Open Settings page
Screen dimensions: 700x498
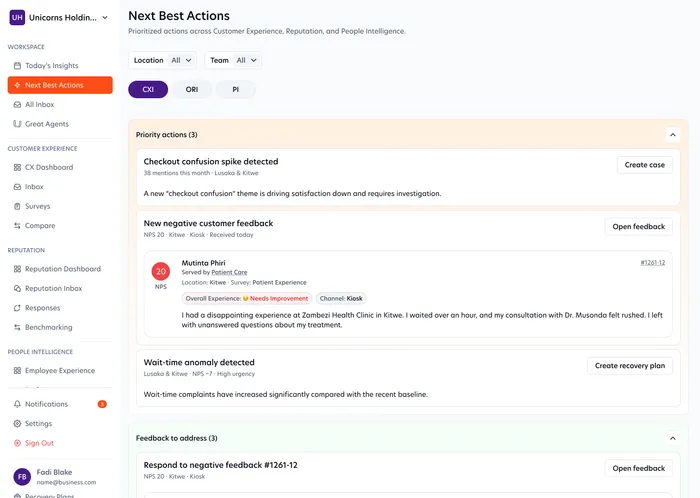coord(60,423)
